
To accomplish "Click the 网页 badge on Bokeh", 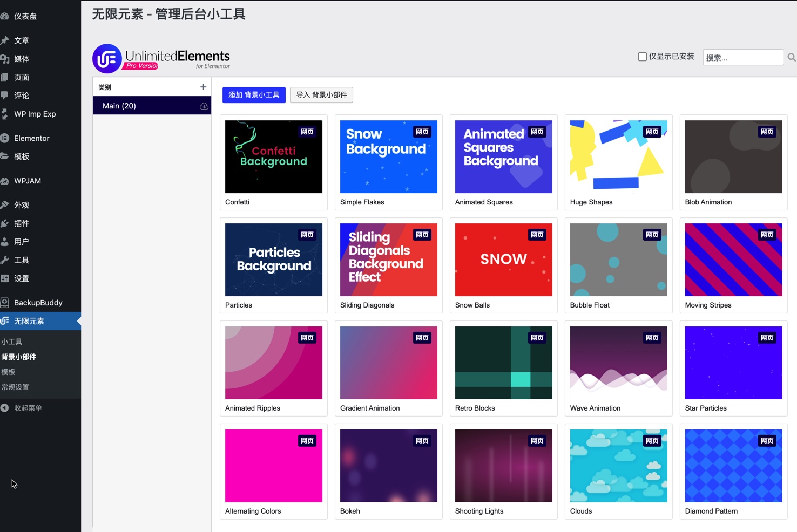I will pyautogui.click(x=422, y=441).
